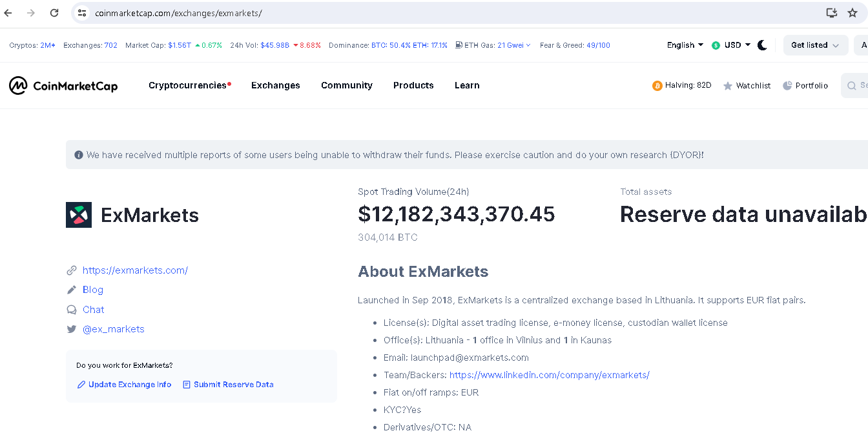Click the $12,182,343,370.45 spot volume figure
The image size is (868, 433).
coord(457,214)
